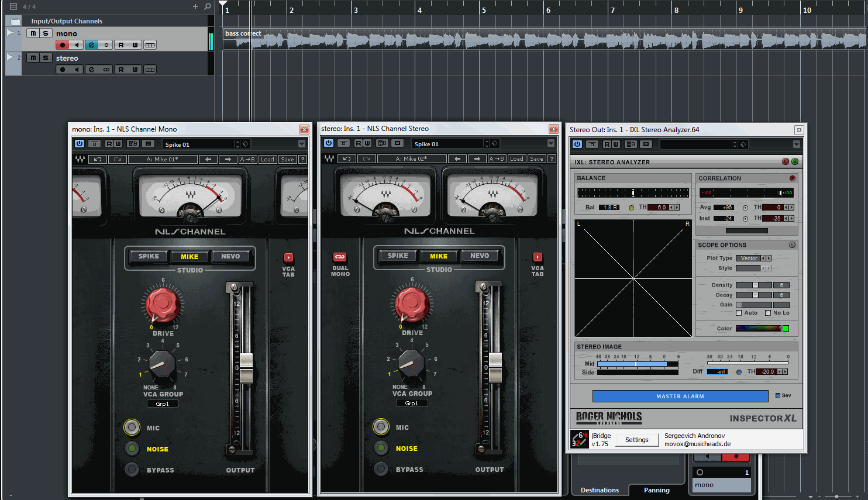Pause scope with Scope Options icon
Screen dimensions: 868x500
[792, 245]
